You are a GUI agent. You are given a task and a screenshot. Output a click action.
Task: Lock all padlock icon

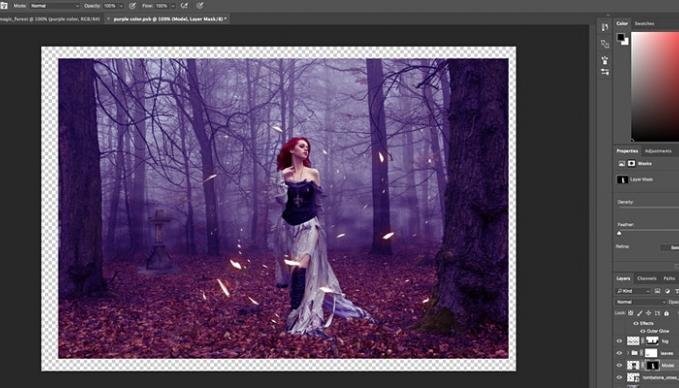tap(666, 313)
